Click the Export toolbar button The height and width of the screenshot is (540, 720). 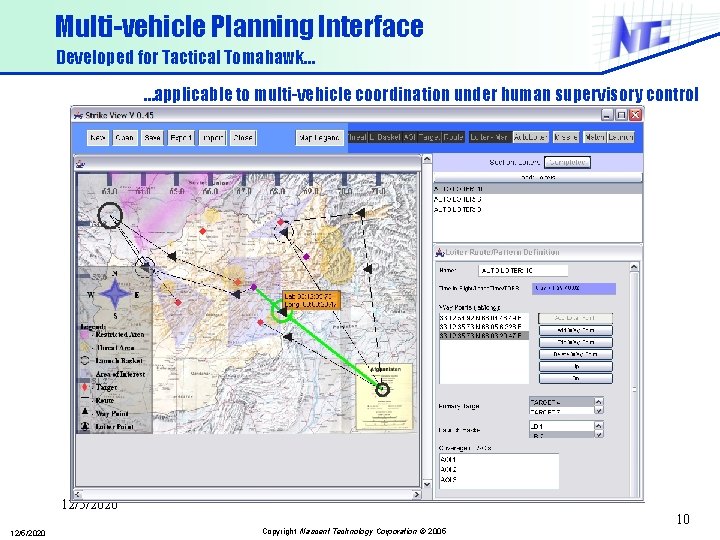(x=180, y=137)
